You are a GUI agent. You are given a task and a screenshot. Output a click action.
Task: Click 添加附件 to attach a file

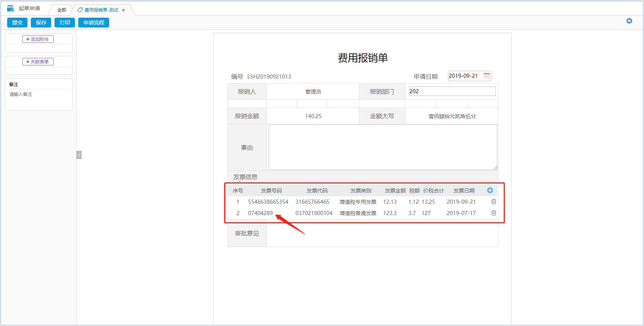tap(38, 39)
